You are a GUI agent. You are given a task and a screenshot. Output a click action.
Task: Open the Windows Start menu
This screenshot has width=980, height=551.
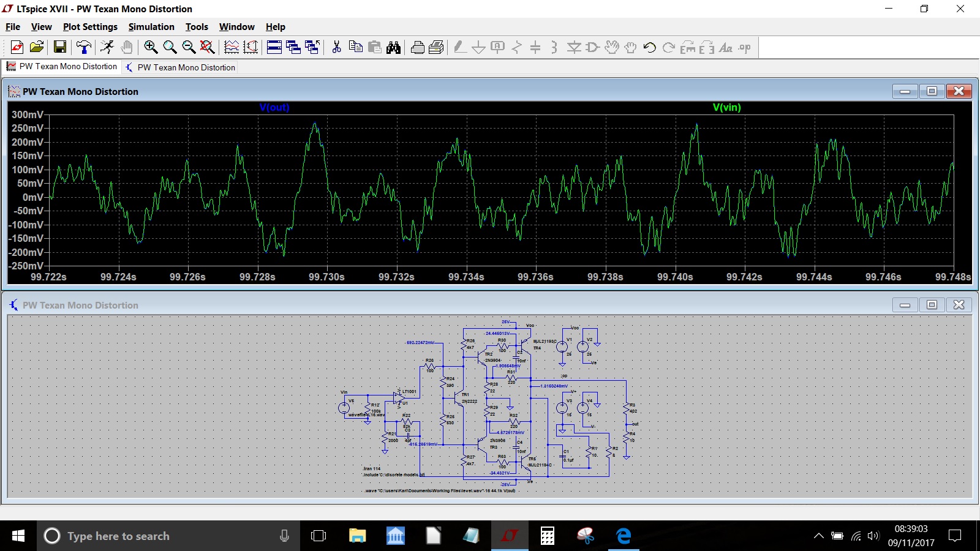(18, 536)
